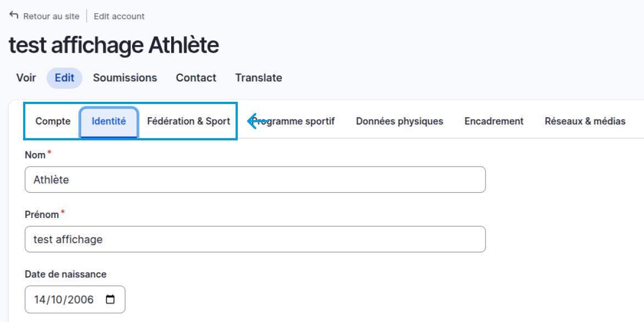Image resolution: width=644 pixels, height=322 pixels.
Task: Select the Edit primary tab
Action: point(64,78)
